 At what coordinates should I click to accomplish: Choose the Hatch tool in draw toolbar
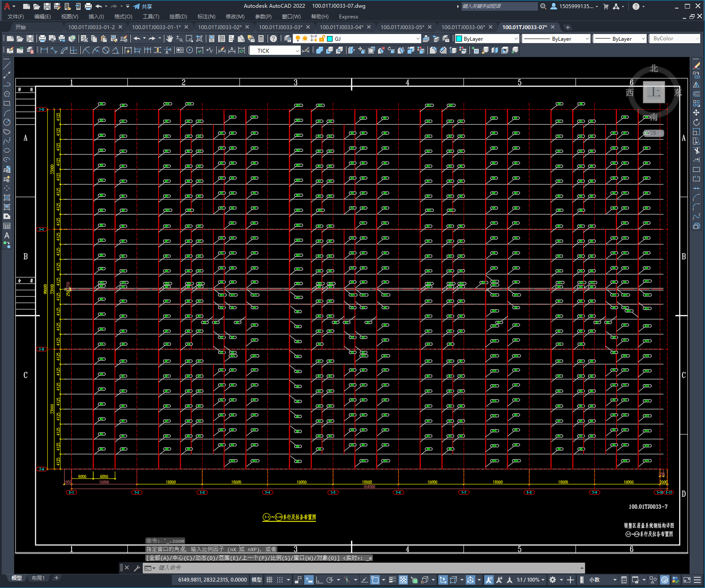(7, 198)
